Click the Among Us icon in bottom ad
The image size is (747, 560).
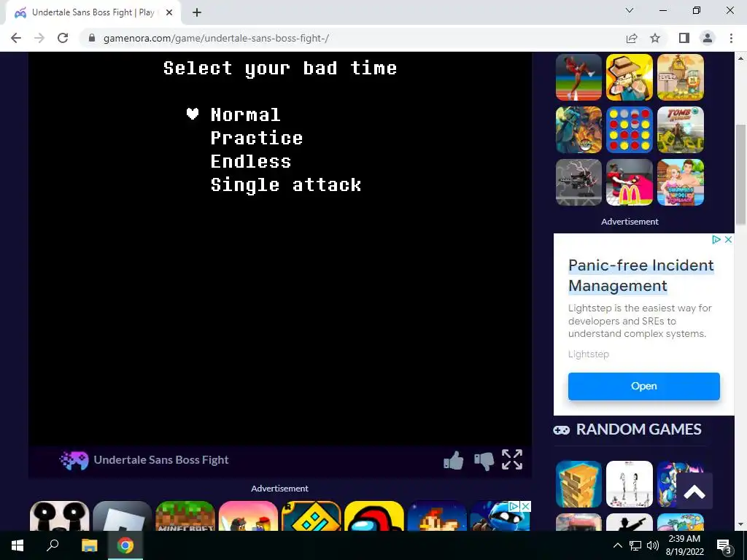pyautogui.click(x=374, y=516)
